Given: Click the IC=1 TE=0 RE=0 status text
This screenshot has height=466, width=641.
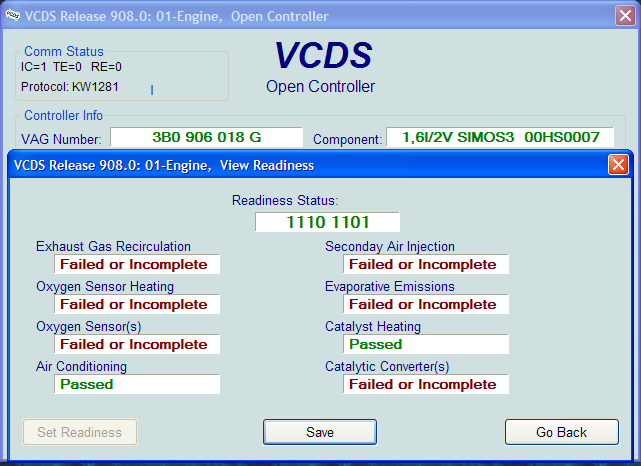Looking at the screenshot, I should [71, 67].
